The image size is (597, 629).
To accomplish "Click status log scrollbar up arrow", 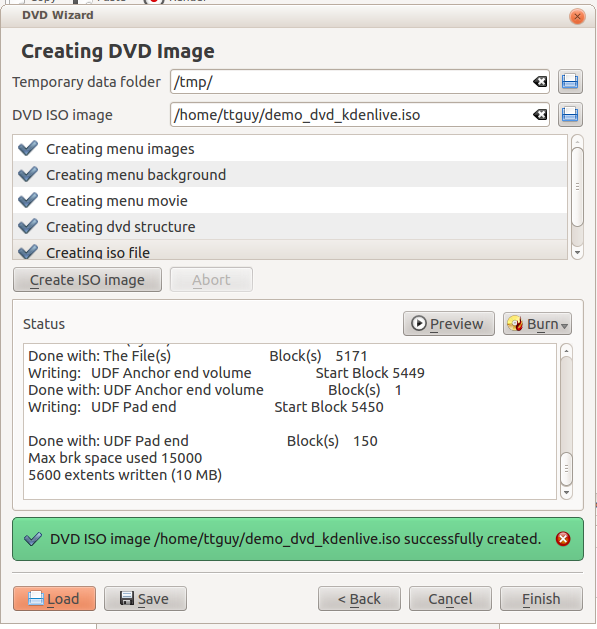I will pos(566,351).
